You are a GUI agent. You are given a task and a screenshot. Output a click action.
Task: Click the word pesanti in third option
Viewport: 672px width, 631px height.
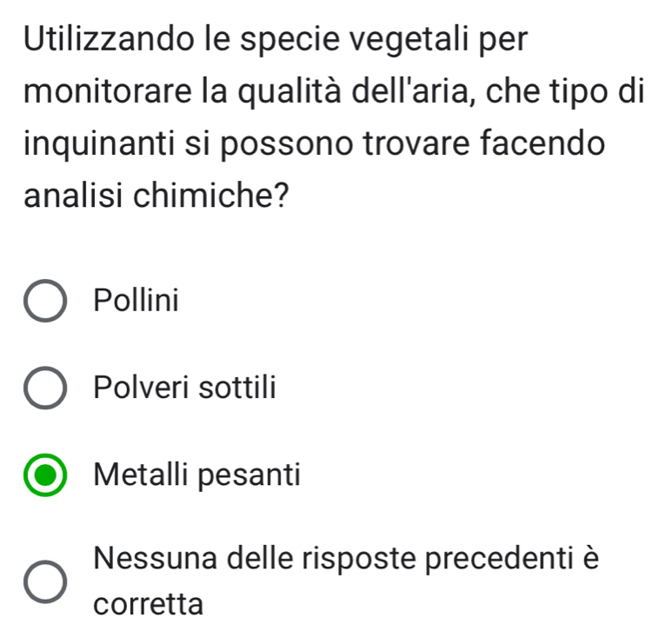pos(253,475)
